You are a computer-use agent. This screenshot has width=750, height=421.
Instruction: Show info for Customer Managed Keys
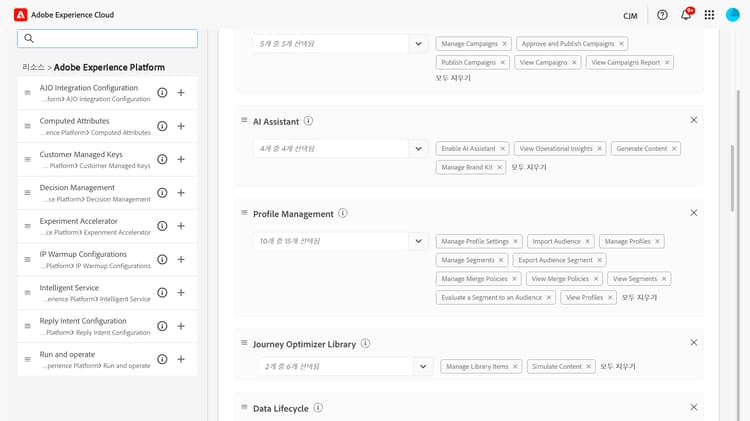(x=162, y=159)
